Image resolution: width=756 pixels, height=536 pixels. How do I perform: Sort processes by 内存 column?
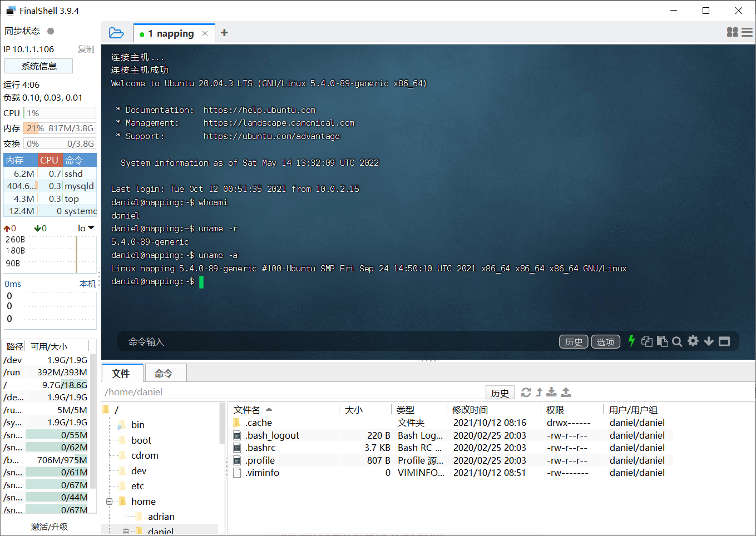(21, 160)
